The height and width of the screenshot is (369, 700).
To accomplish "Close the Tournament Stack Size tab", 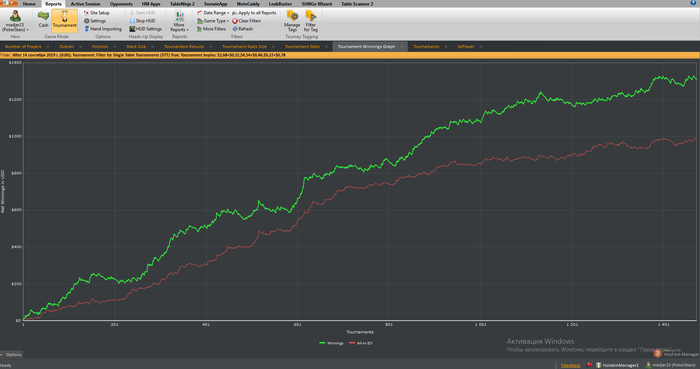I will click(273, 46).
